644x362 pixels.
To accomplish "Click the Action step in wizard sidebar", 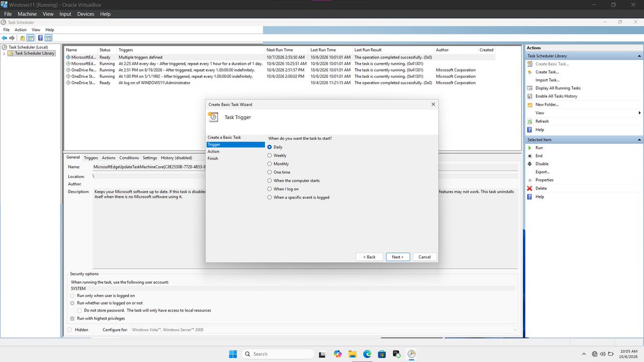I will (214, 151).
